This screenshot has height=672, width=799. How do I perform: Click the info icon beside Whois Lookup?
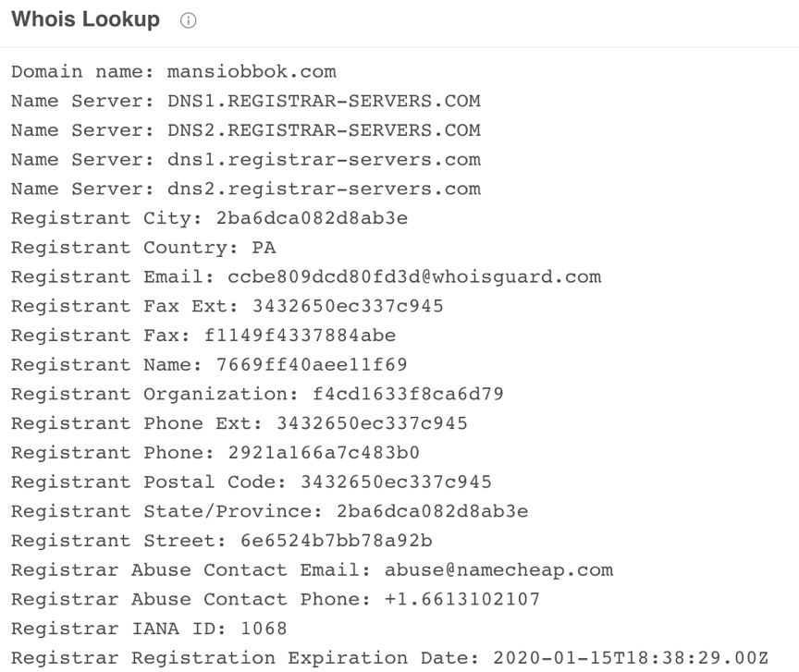click(x=189, y=20)
